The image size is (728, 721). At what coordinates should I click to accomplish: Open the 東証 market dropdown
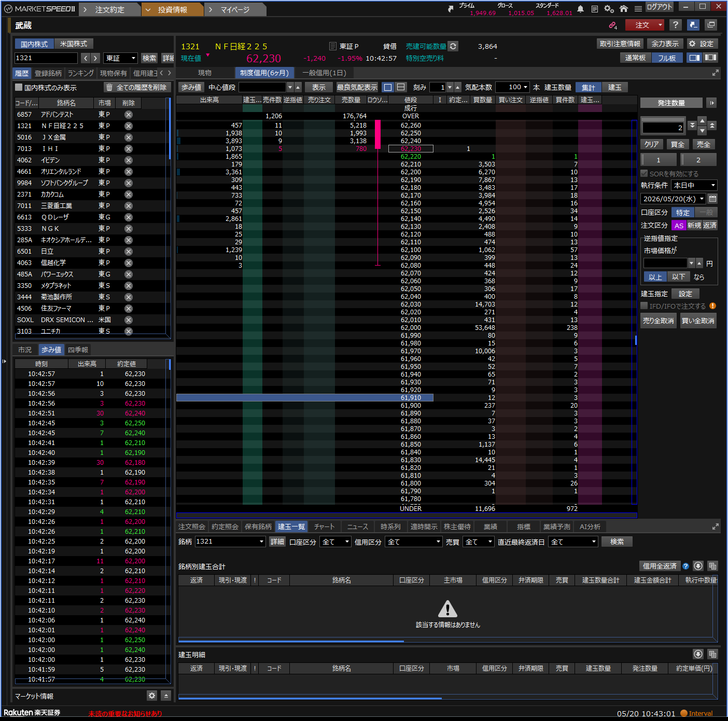pyautogui.click(x=120, y=58)
